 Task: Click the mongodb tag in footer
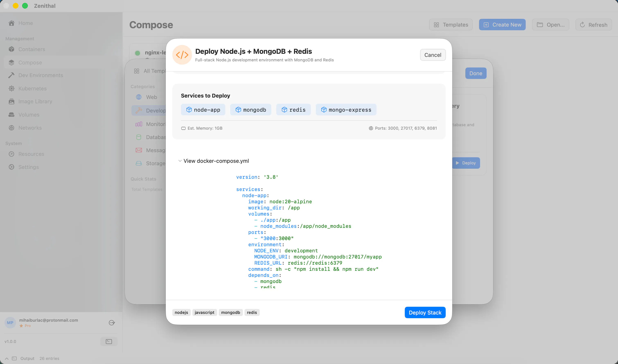pos(230,312)
